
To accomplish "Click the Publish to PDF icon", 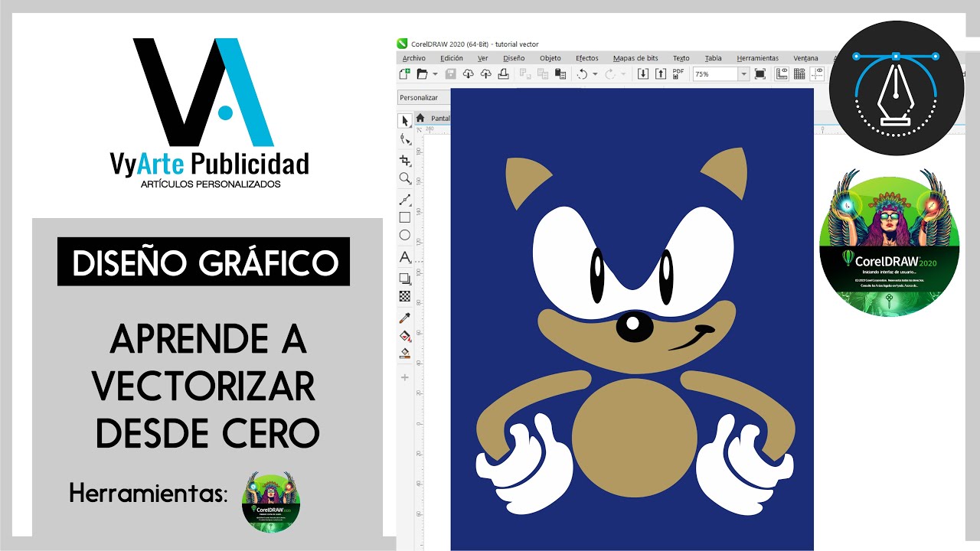I will tap(678, 73).
